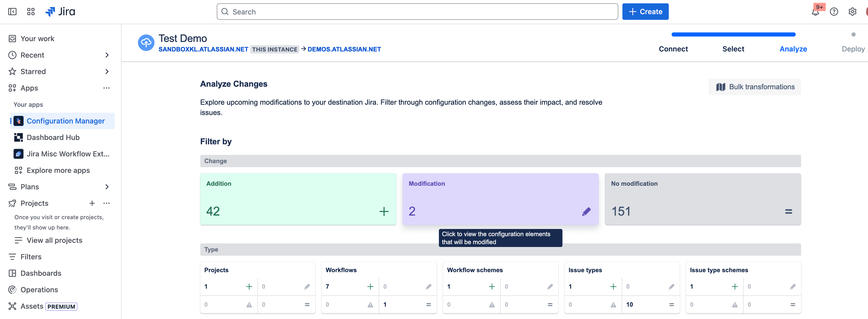Image resolution: width=868 pixels, height=319 pixels.
Task: Click the Workflow schemes warning triangle icon
Action: point(492,305)
